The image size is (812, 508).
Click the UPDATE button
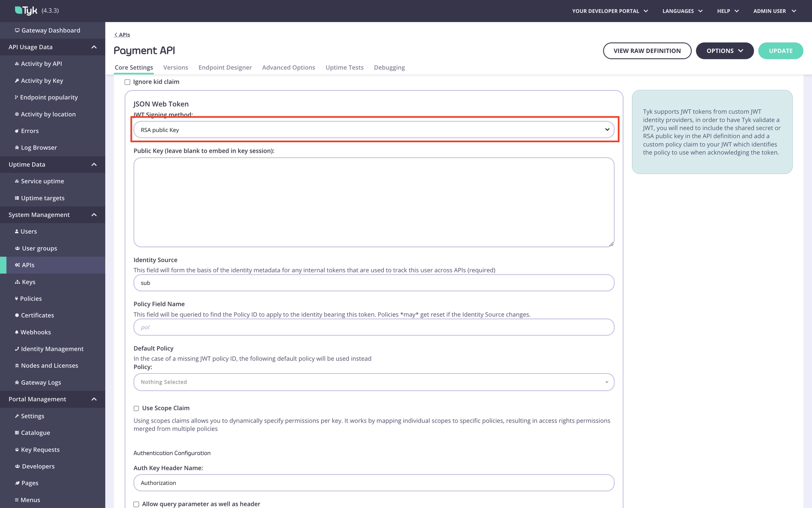(x=782, y=50)
